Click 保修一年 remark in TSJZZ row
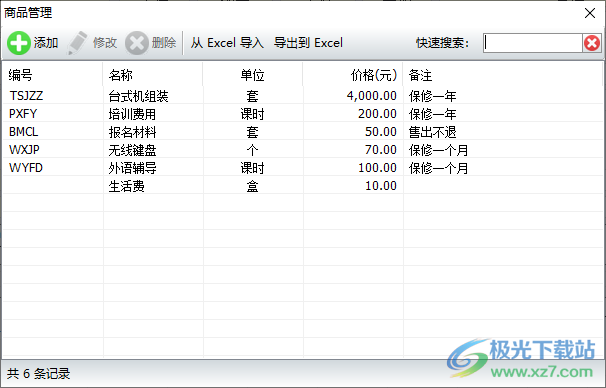Image resolution: width=606 pixels, height=388 pixels. click(432, 96)
